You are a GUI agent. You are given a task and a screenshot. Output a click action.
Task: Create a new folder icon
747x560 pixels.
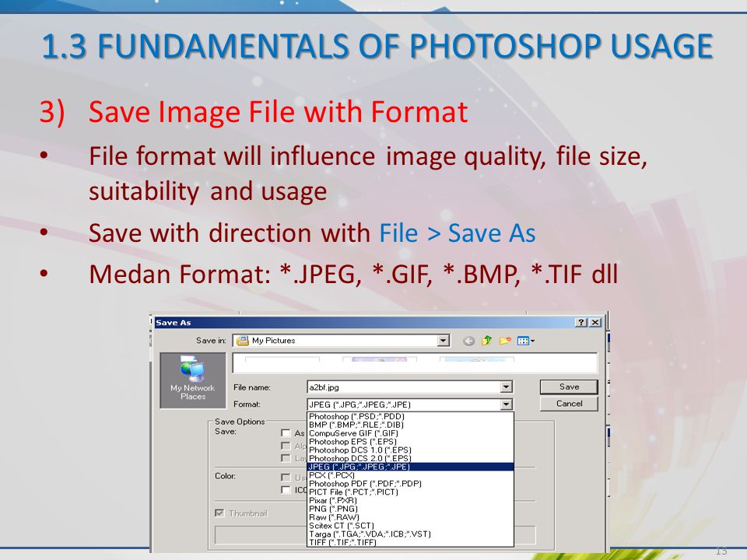pos(504,341)
